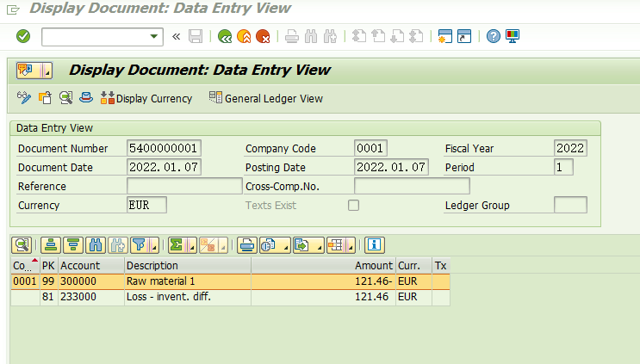Click the Fiscal Year field showing 2022
640x364 pixels.
(x=570, y=148)
